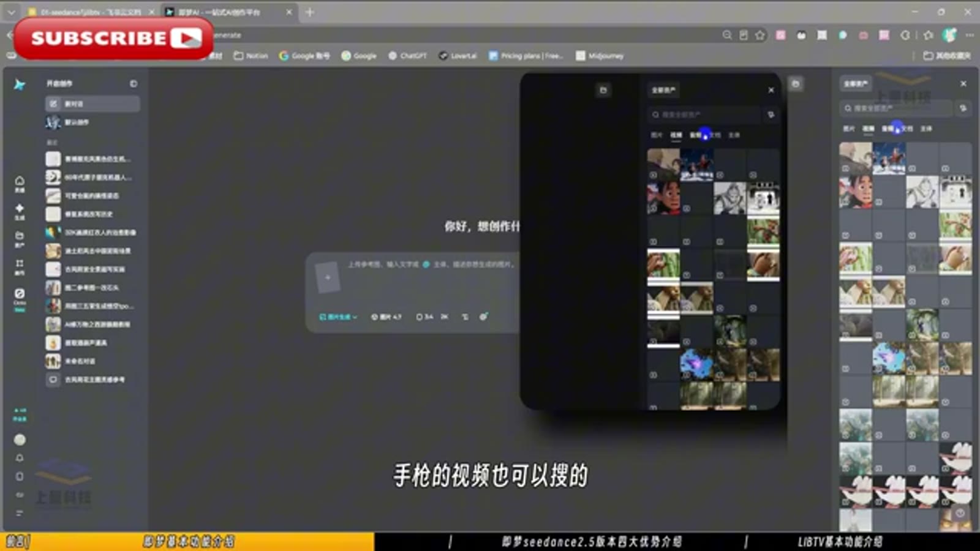This screenshot has height=551, width=980.
Task: Click the user avatar in the left rail
Action: pos(20,440)
